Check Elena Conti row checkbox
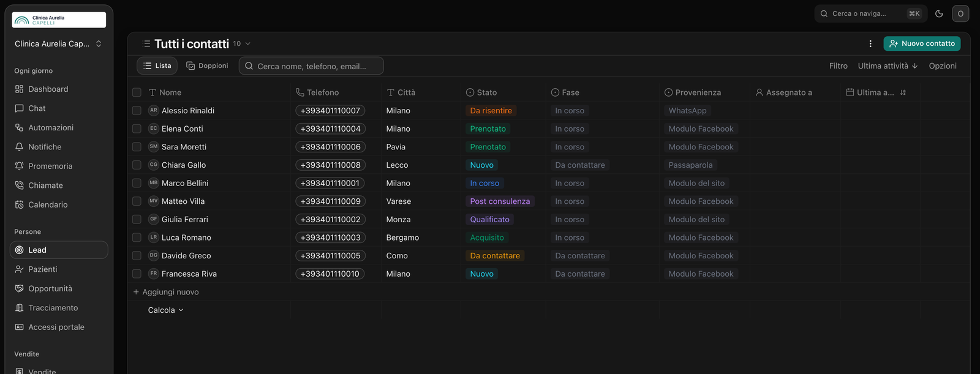The width and height of the screenshot is (980, 374). point(137,129)
